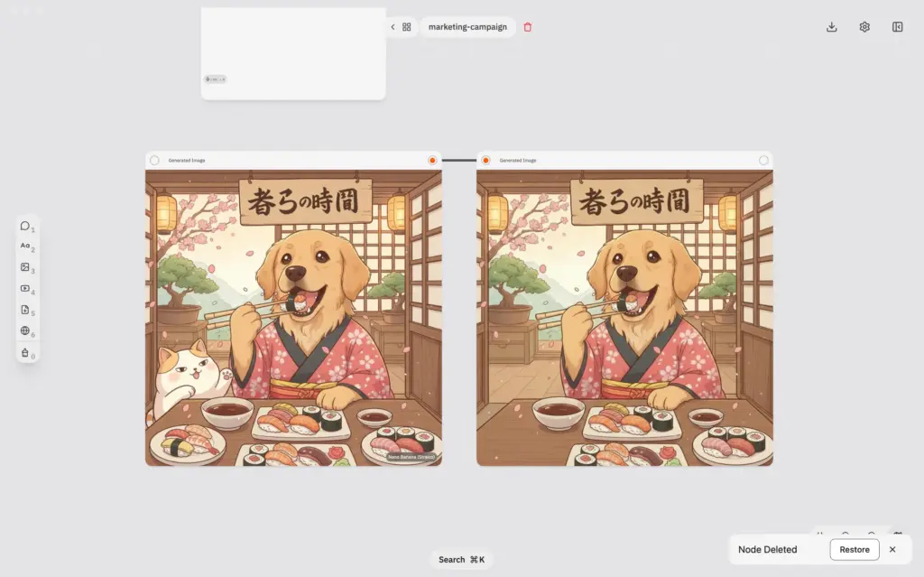
Task: Toggle the right node's output port
Action: tap(763, 159)
